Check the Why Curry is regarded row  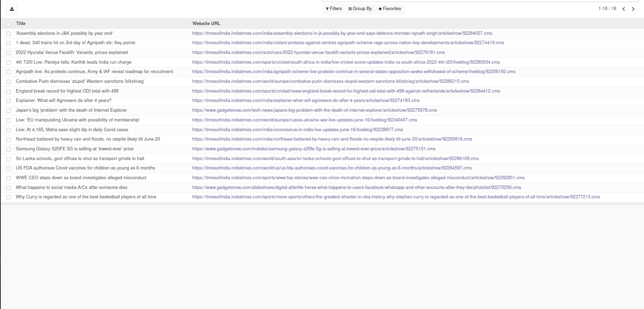[8, 197]
